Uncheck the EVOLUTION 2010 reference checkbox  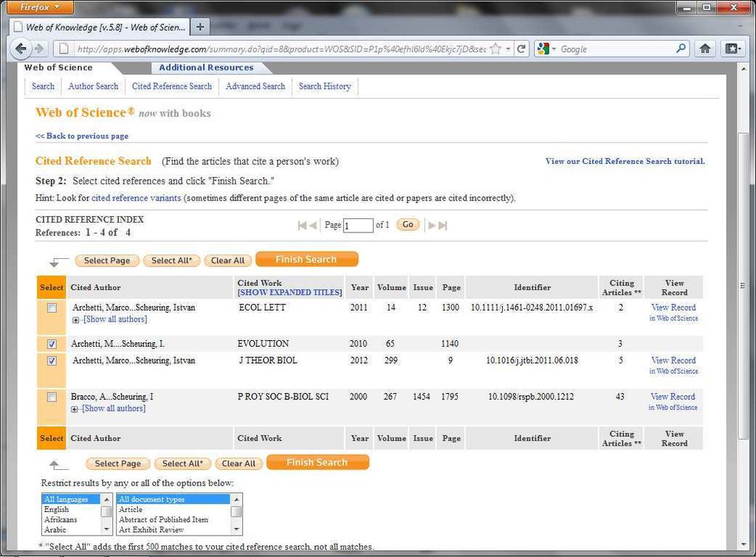pyautogui.click(x=52, y=344)
